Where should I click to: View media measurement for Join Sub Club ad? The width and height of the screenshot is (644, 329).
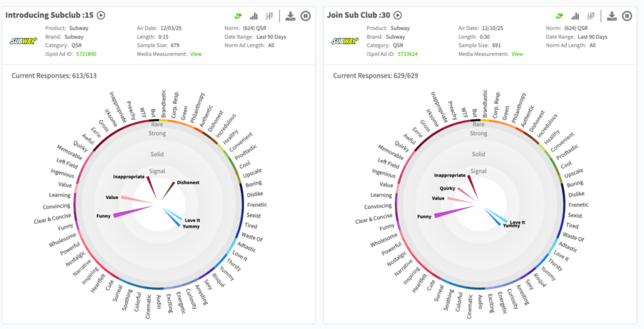517,54
